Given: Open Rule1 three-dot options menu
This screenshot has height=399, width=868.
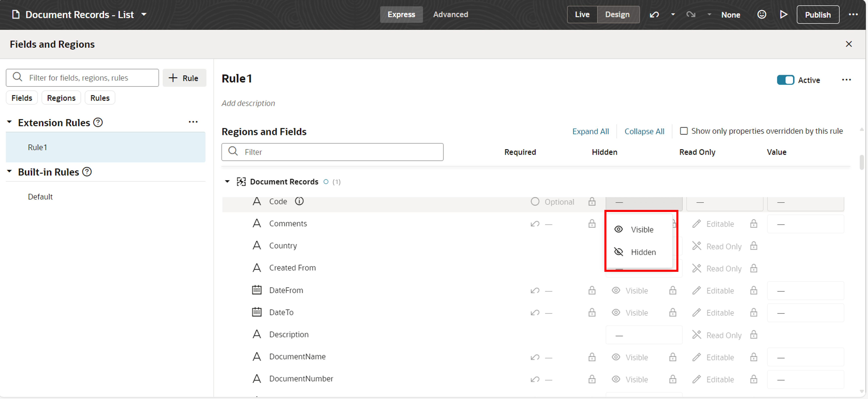Looking at the screenshot, I should (x=846, y=80).
